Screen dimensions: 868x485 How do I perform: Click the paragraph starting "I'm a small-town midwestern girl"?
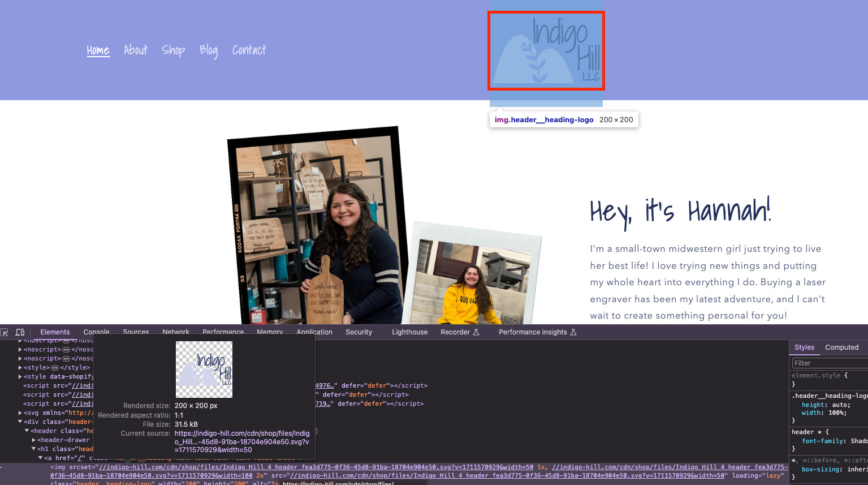708,282
